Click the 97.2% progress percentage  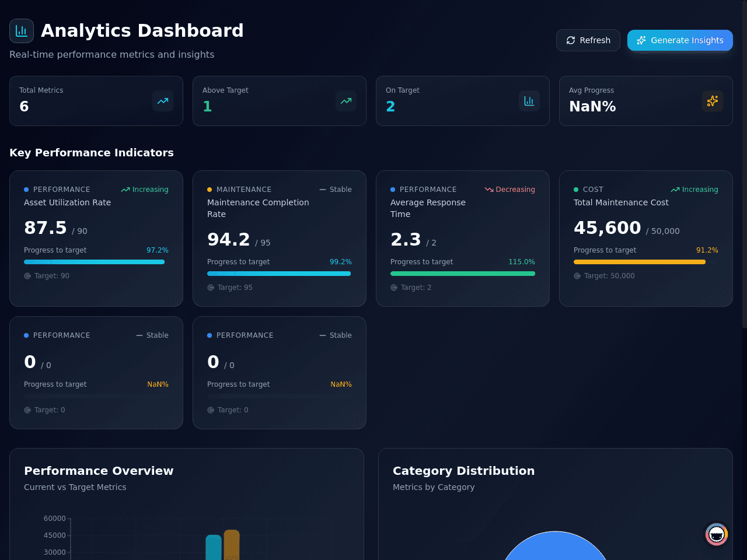[158, 250]
